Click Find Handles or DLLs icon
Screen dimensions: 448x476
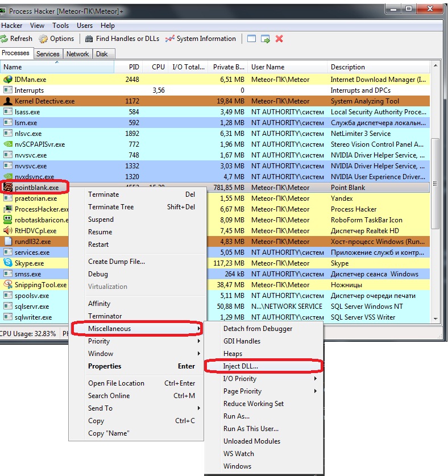[89, 39]
